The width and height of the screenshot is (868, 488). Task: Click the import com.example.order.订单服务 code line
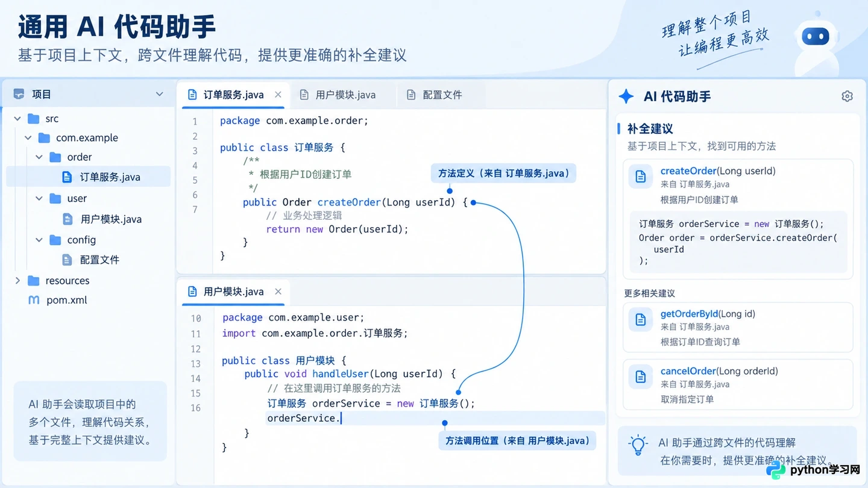tap(315, 333)
